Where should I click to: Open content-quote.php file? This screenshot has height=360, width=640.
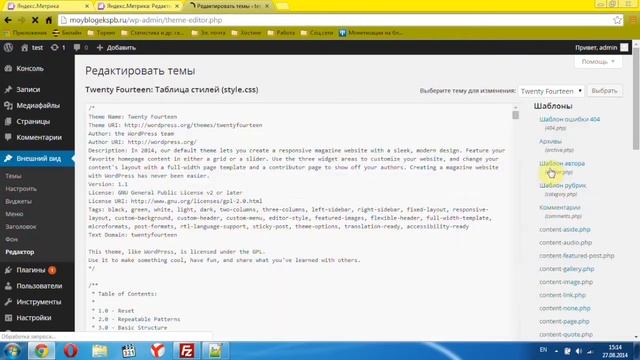point(566,334)
